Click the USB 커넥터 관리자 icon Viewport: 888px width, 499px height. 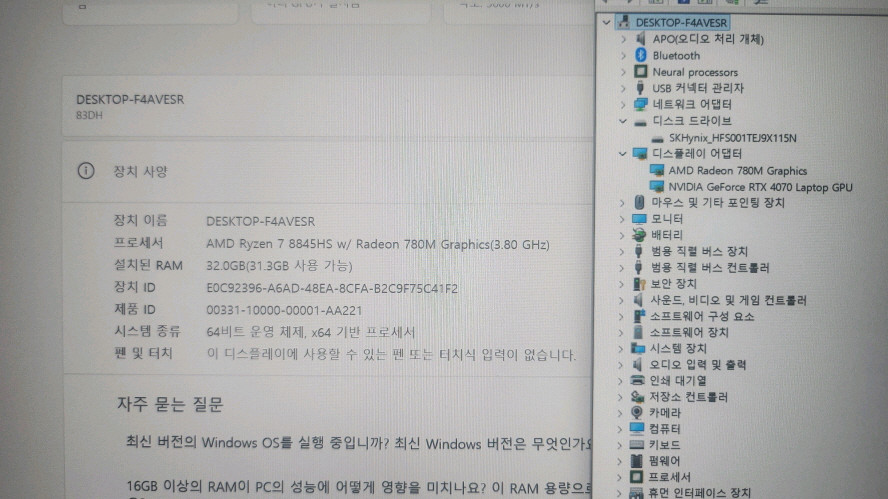(x=640, y=88)
